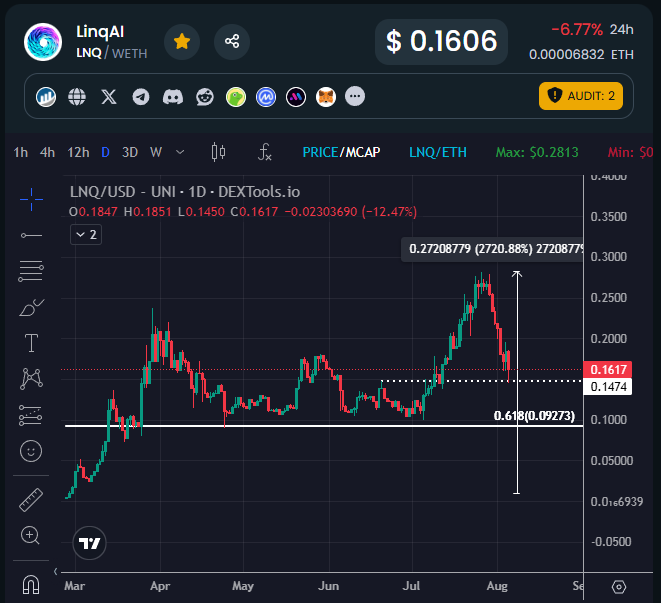Select the trend line drawing tool
Viewport: 661px width, 603px height.
(x=31, y=235)
